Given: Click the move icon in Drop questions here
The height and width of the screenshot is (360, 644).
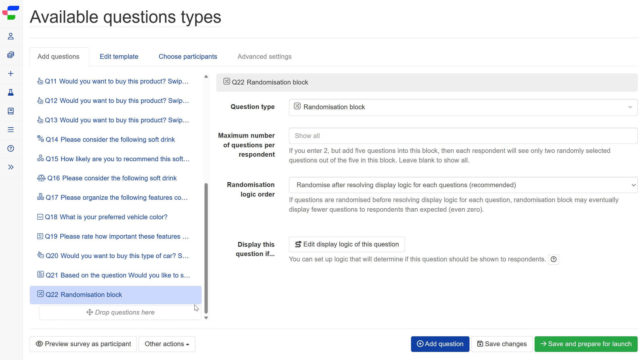Looking at the screenshot, I should click(x=90, y=312).
